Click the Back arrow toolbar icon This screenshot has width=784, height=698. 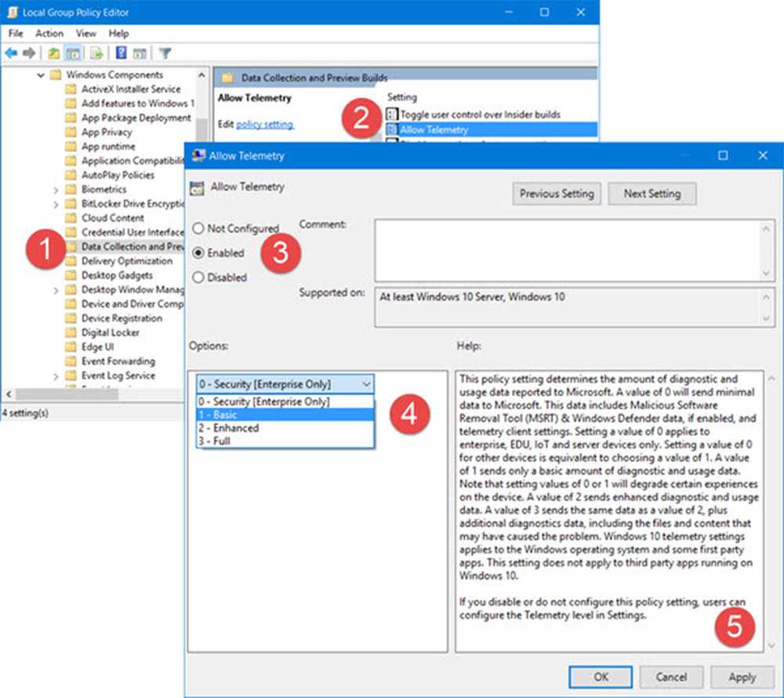11,53
